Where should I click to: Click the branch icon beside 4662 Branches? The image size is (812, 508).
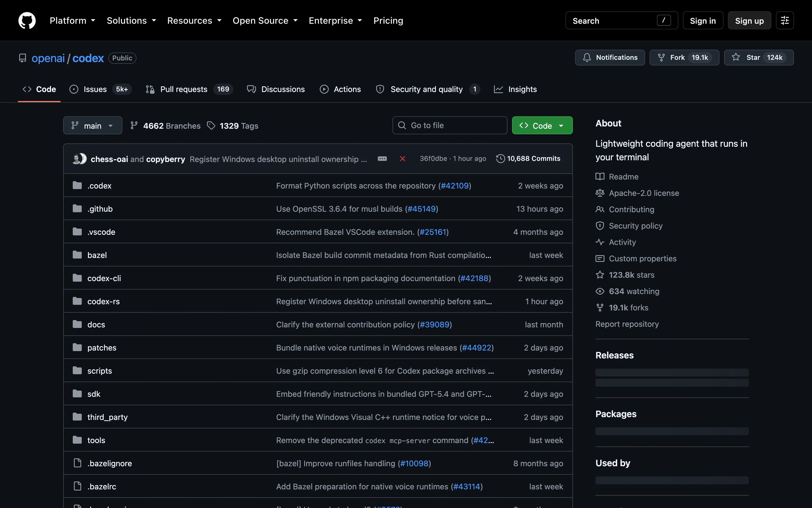point(134,126)
